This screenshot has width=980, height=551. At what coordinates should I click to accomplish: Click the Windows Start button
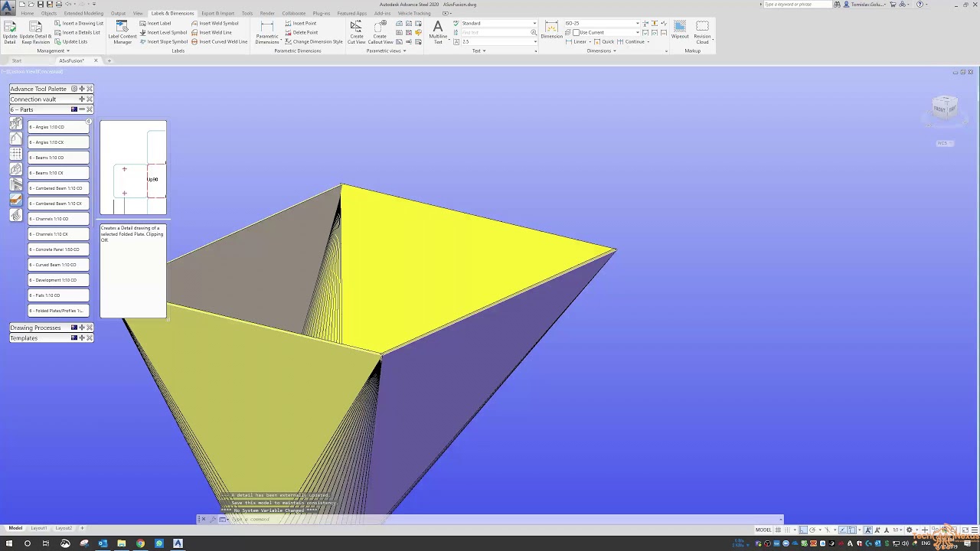(8, 543)
